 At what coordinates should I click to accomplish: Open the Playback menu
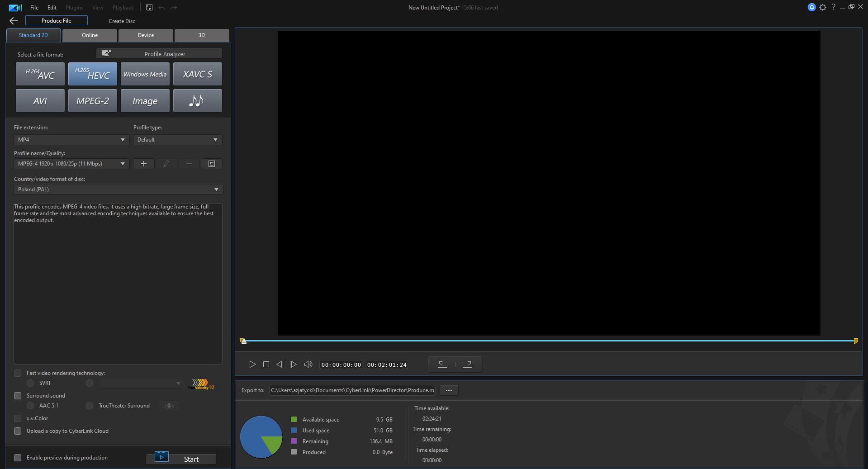(123, 8)
